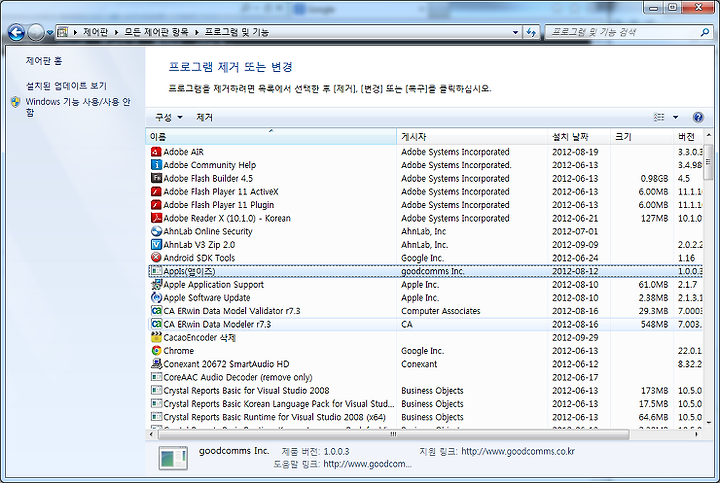Viewport: 720px width, 483px height.
Task: Expand the arrow after 모든 제어판 항목
Action: pos(197,33)
